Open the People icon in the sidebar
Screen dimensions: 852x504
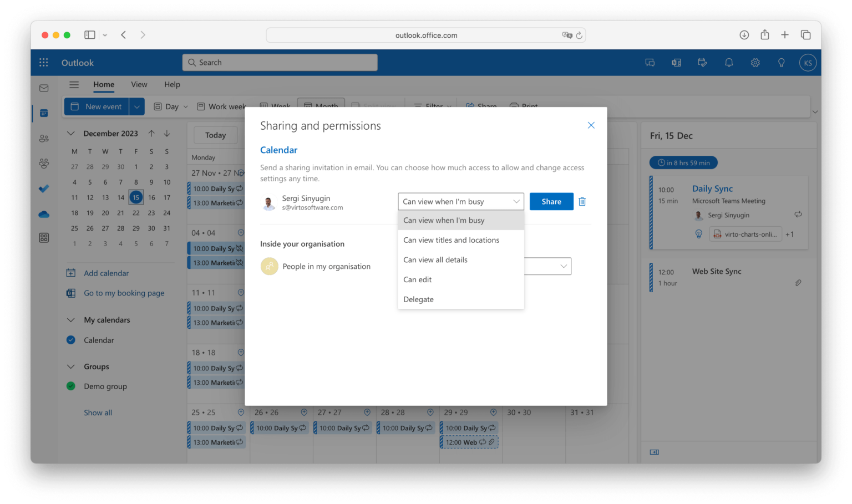(x=44, y=139)
